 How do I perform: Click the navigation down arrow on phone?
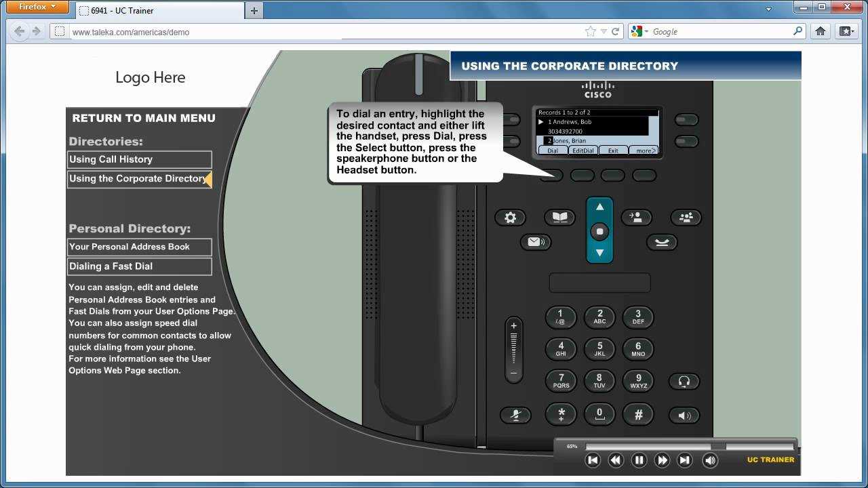point(599,253)
